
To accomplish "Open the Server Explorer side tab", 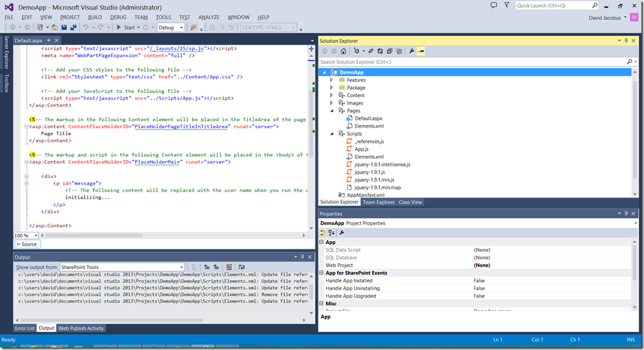I will coord(6,53).
